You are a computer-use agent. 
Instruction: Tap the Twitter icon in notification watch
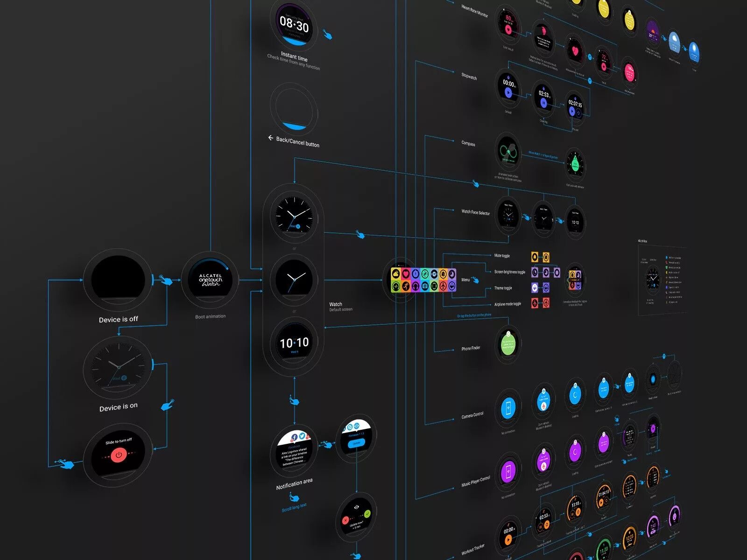pyautogui.click(x=302, y=436)
